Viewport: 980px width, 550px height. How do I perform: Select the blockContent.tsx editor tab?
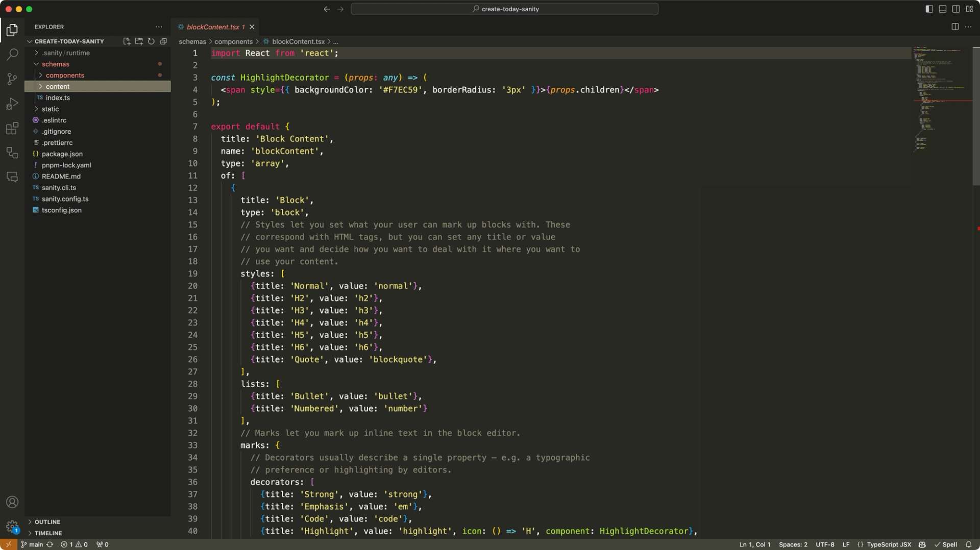click(212, 27)
